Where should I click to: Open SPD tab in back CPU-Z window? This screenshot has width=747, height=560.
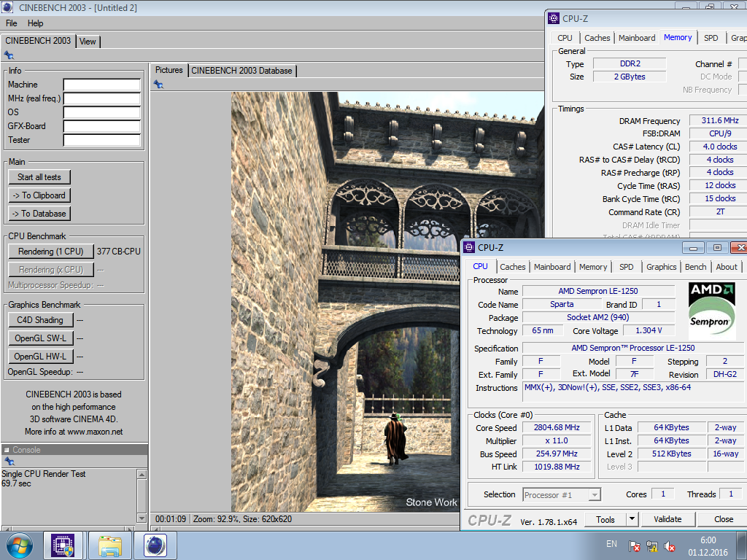click(x=711, y=38)
